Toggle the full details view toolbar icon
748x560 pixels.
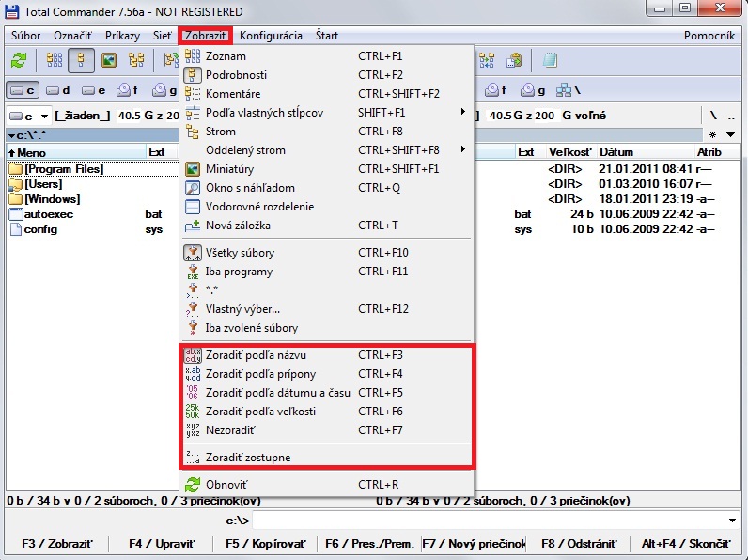pos(81,60)
